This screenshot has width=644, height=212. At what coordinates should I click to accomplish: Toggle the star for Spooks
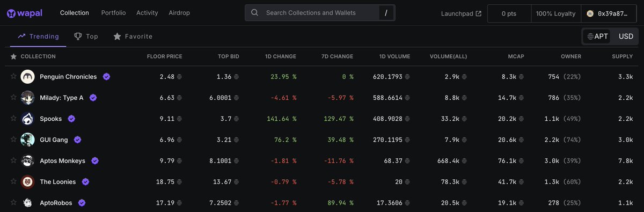tap(13, 118)
